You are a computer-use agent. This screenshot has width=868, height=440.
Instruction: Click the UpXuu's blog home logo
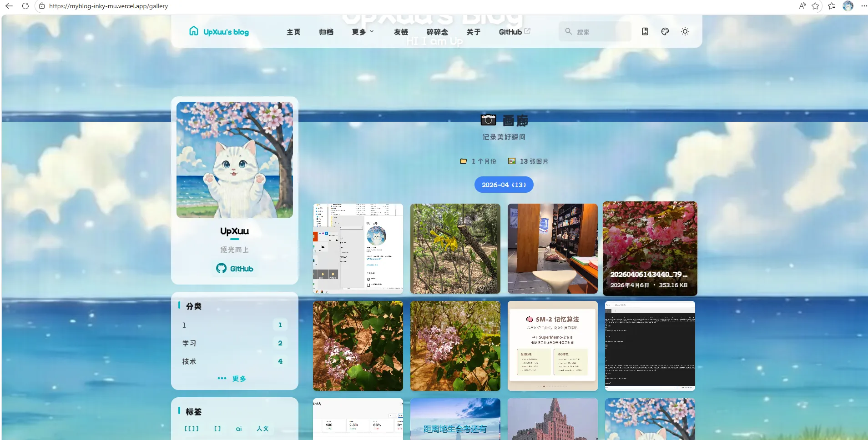tap(219, 31)
